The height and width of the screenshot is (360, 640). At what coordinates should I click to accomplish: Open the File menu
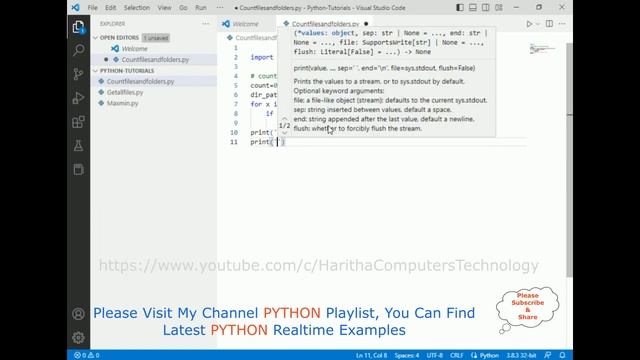tap(93, 8)
